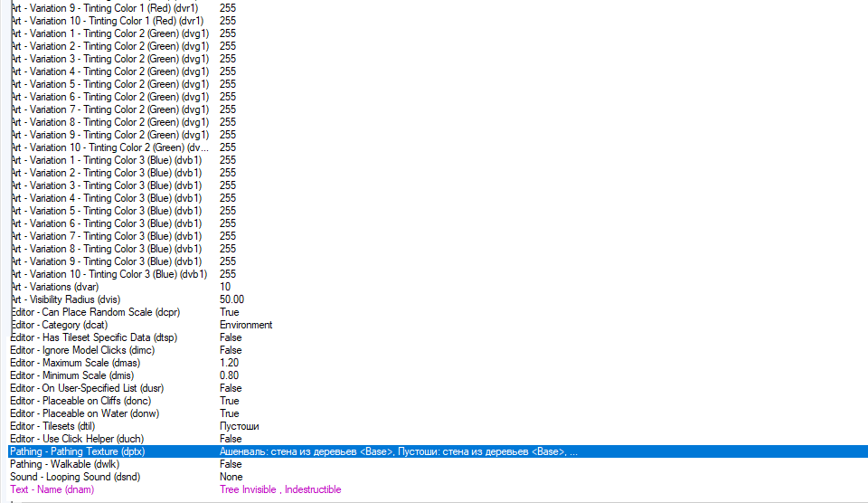Select Variation 9 - Tinting Color 2 (Green) row
Image resolution: width=868 pixels, height=503 pixels.
pos(438,135)
